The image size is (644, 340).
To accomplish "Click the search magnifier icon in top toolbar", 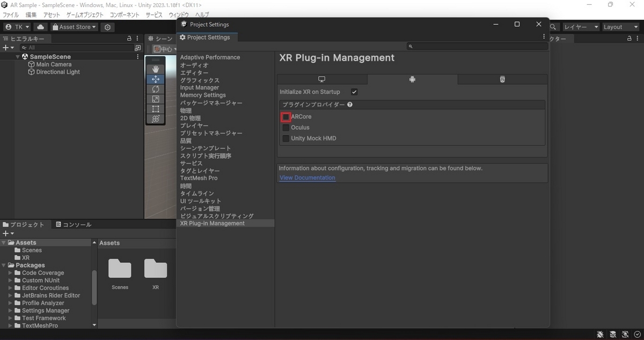I will [553, 27].
